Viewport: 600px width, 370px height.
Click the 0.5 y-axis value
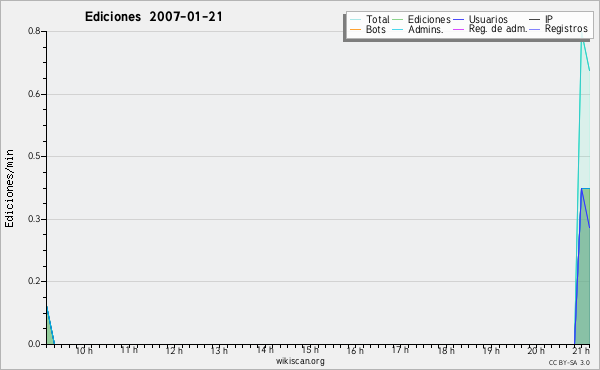click(x=34, y=156)
